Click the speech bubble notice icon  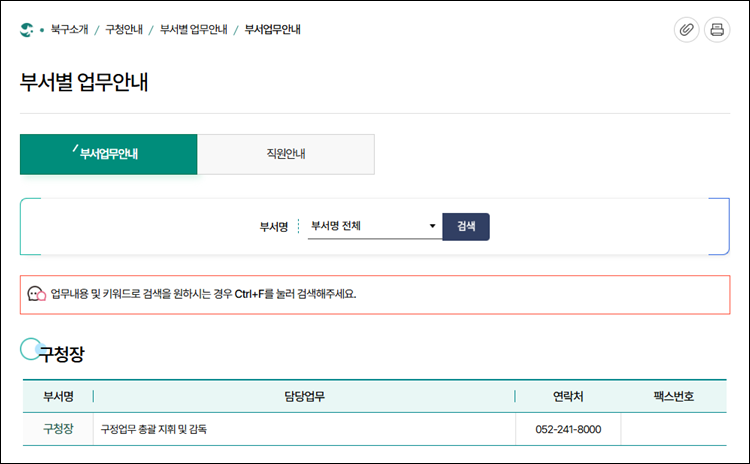click(36, 294)
